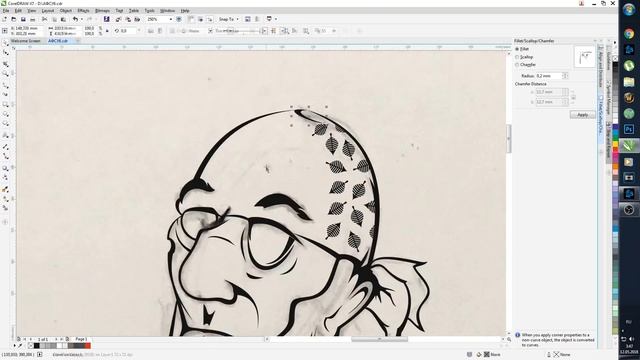Open Google Chrome from the taskbar
This screenshot has width=640, height=360.
click(x=629, y=33)
